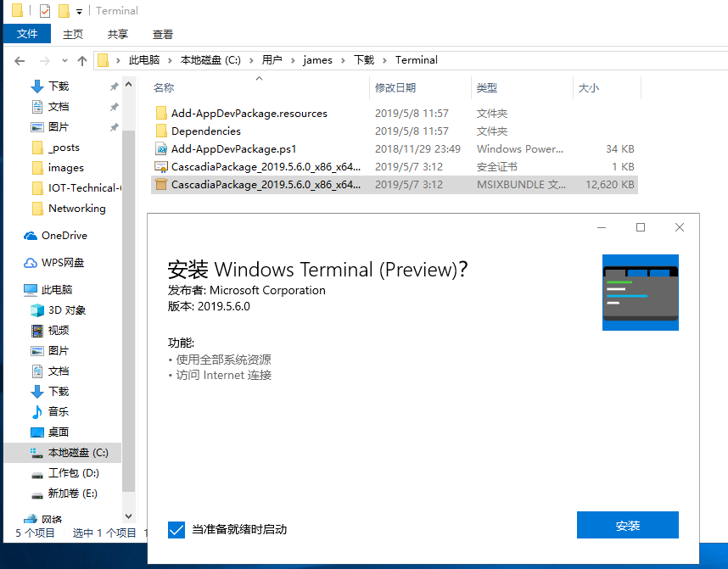728x569 pixels.
Task: Select drive 工作包 (D:) in sidebar
Action: coord(73,473)
